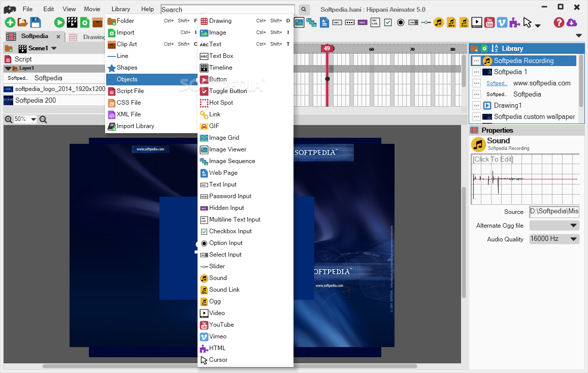Screen dimensions: 588x373
Task: Click the OGG sound toolbar icon
Action: [464, 22]
